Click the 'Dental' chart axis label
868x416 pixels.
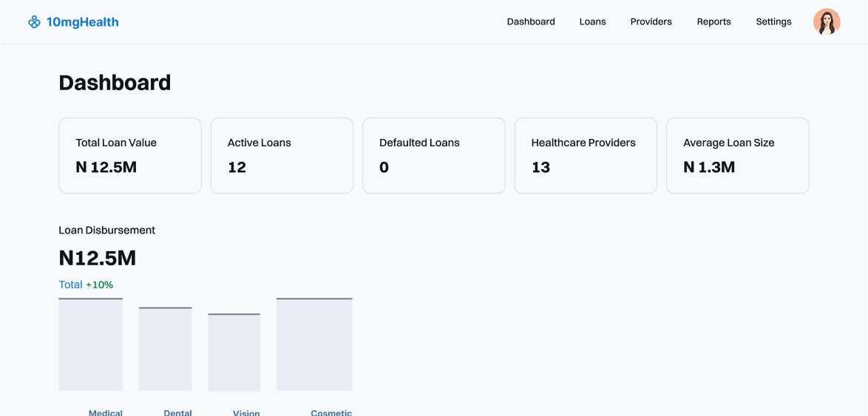tap(177, 413)
